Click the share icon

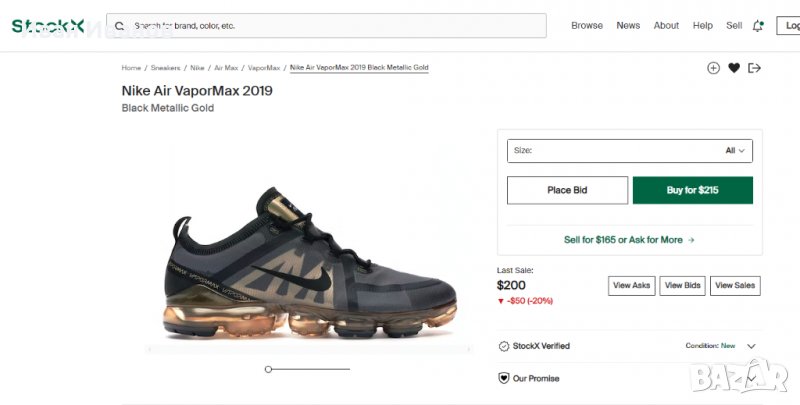click(x=754, y=68)
